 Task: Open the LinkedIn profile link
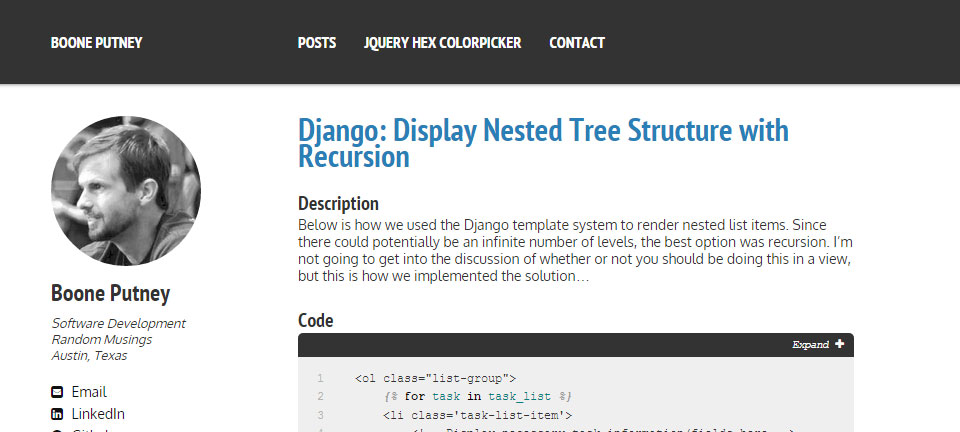[x=98, y=414]
